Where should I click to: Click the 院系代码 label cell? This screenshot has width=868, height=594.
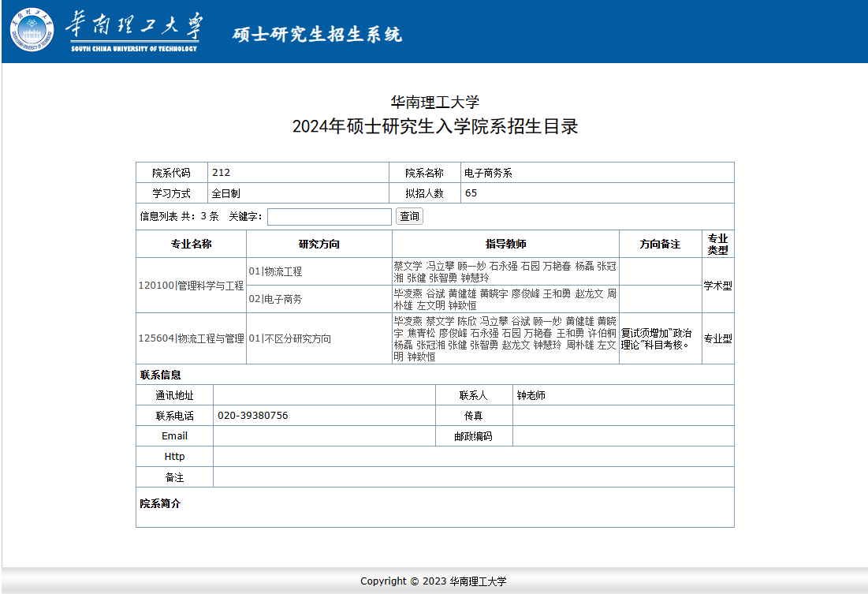point(172,173)
